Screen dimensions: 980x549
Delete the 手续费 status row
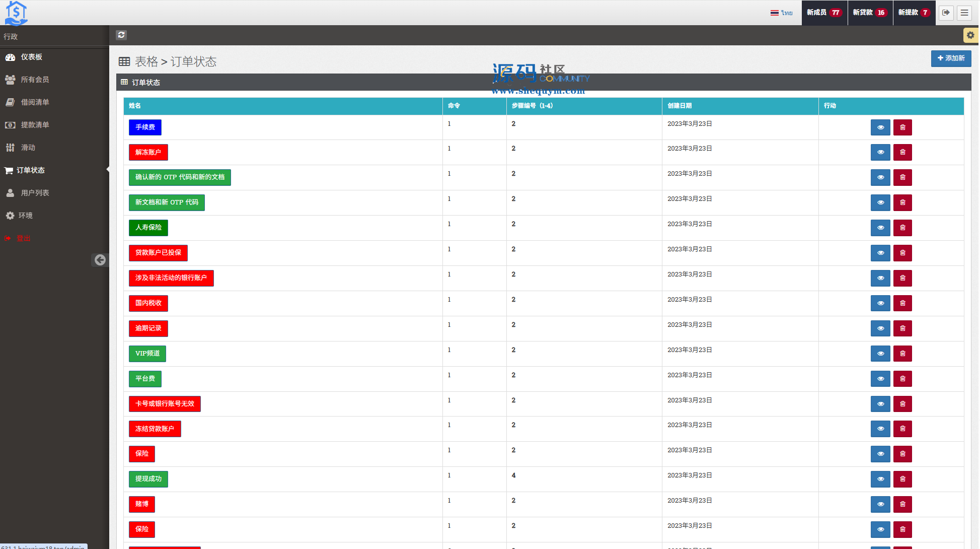[902, 127]
